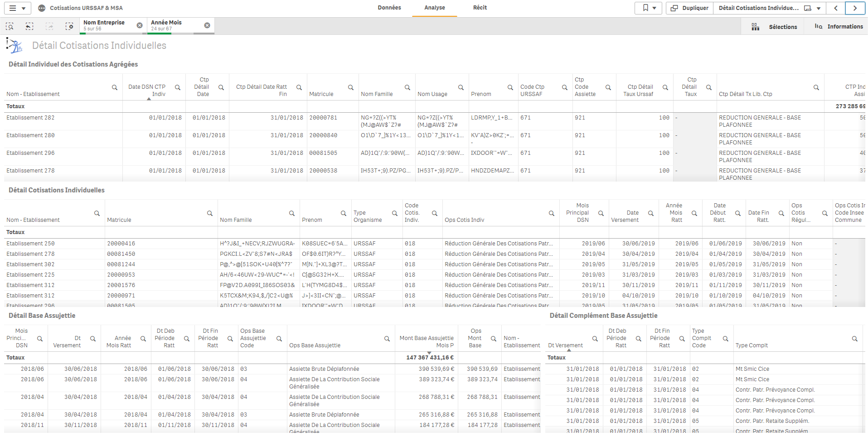868x436 pixels.
Task: Remove the Nom Entreprise selection
Action: 140,25
